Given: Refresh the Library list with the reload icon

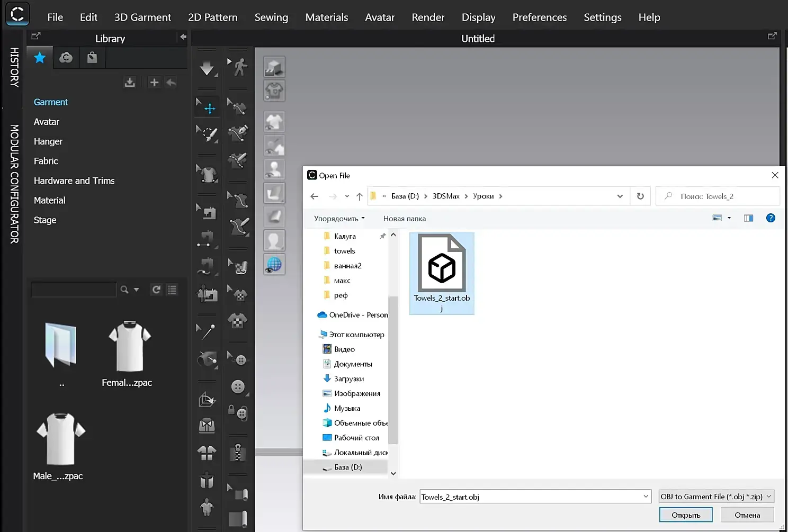Looking at the screenshot, I should click(x=156, y=290).
